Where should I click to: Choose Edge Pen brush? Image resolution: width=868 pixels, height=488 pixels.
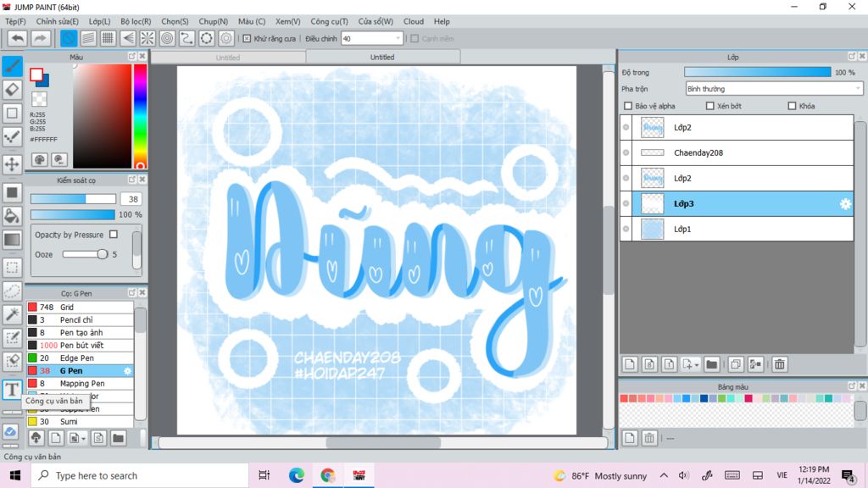point(80,358)
